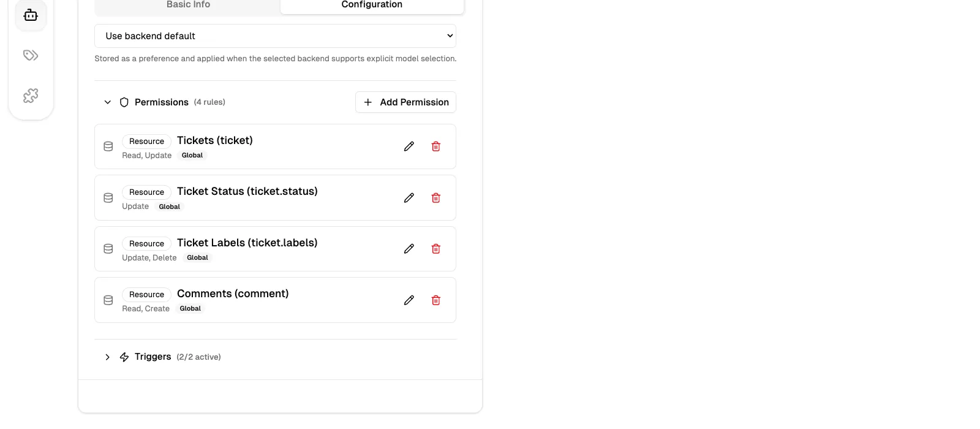Image resolution: width=980 pixels, height=429 pixels.
Task: Delete the Ticket Status permission via trash icon
Action: tap(435, 197)
